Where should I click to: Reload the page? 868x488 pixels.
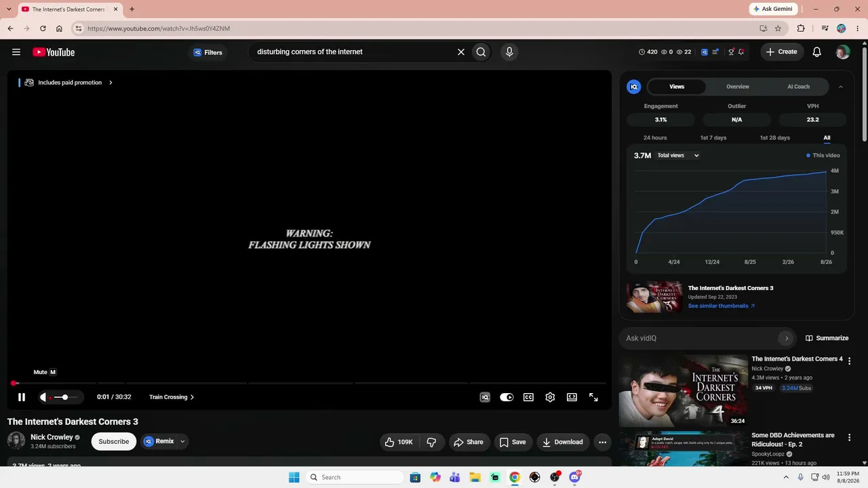(x=43, y=28)
